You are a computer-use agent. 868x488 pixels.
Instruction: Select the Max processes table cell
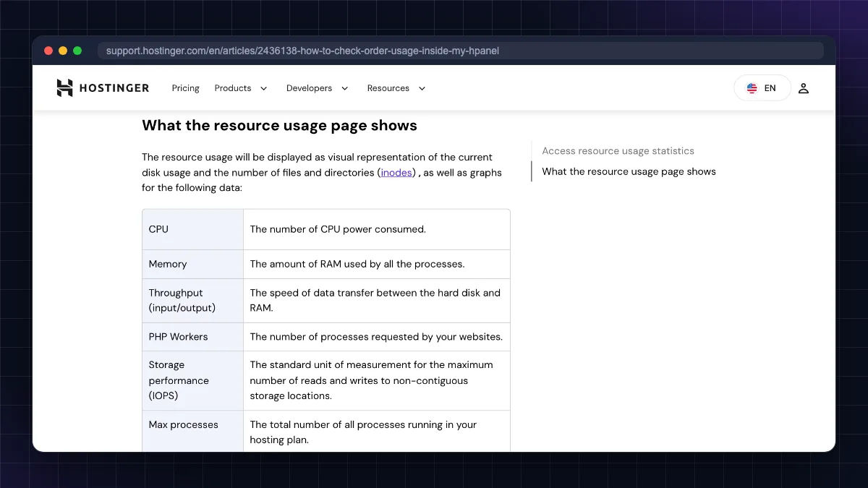(x=192, y=432)
